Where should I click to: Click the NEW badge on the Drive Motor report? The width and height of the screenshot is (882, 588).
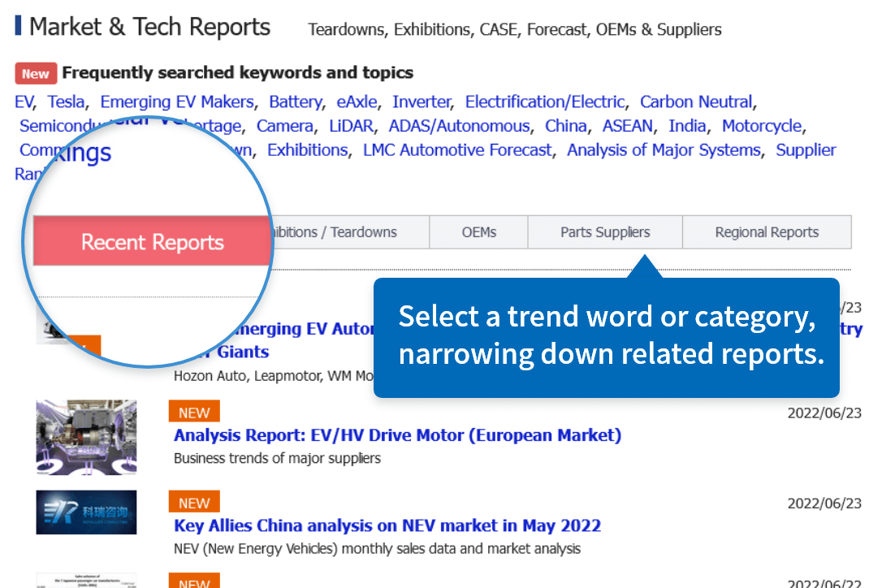point(194,411)
